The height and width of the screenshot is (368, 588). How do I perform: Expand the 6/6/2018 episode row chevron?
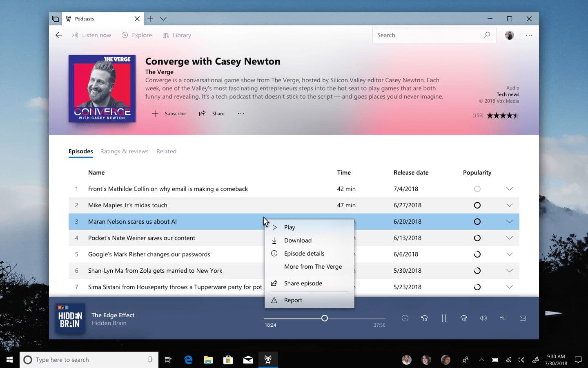(x=510, y=254)
